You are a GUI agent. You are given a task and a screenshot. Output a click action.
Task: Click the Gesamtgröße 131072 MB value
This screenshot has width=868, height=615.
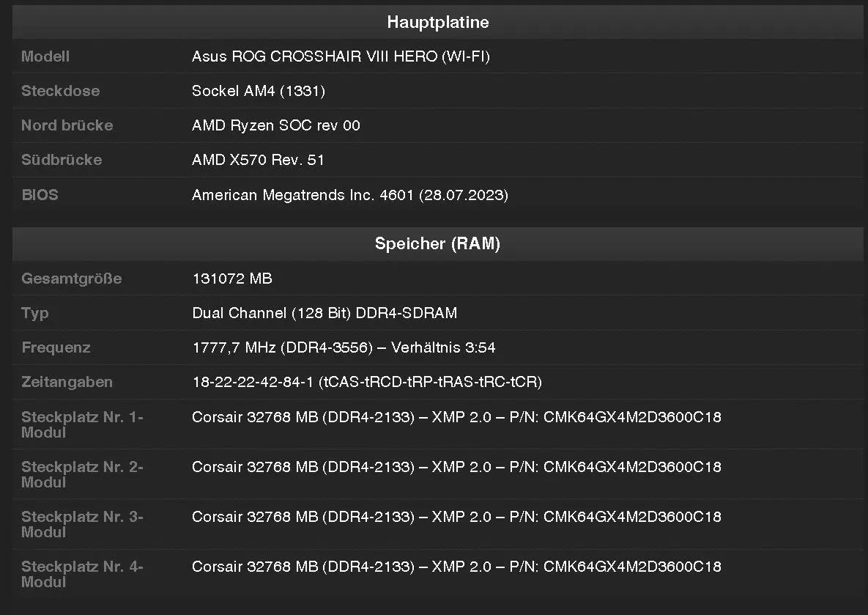coord(232,279)
